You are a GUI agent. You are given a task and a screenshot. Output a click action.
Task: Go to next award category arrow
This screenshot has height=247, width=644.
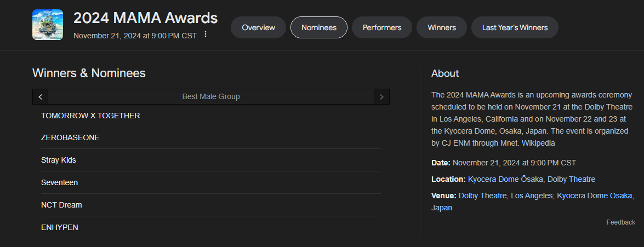point(381,97)
